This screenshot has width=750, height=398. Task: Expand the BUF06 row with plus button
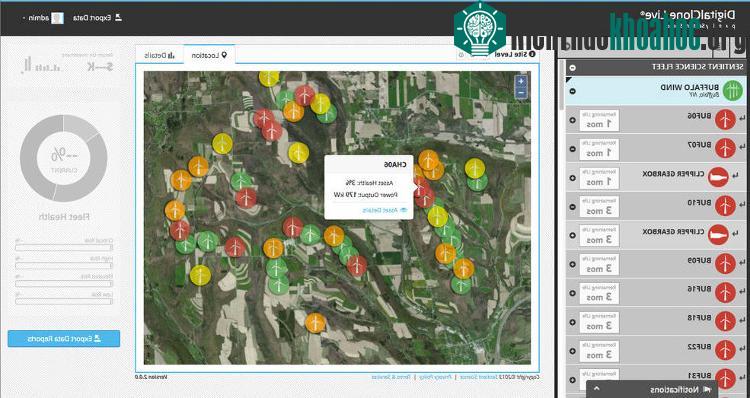pyautogui.click(x=573, y=120)
